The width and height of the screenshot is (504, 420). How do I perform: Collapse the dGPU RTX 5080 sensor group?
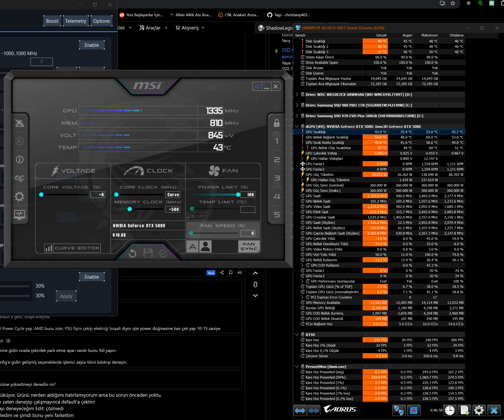[x=297, y=127]
